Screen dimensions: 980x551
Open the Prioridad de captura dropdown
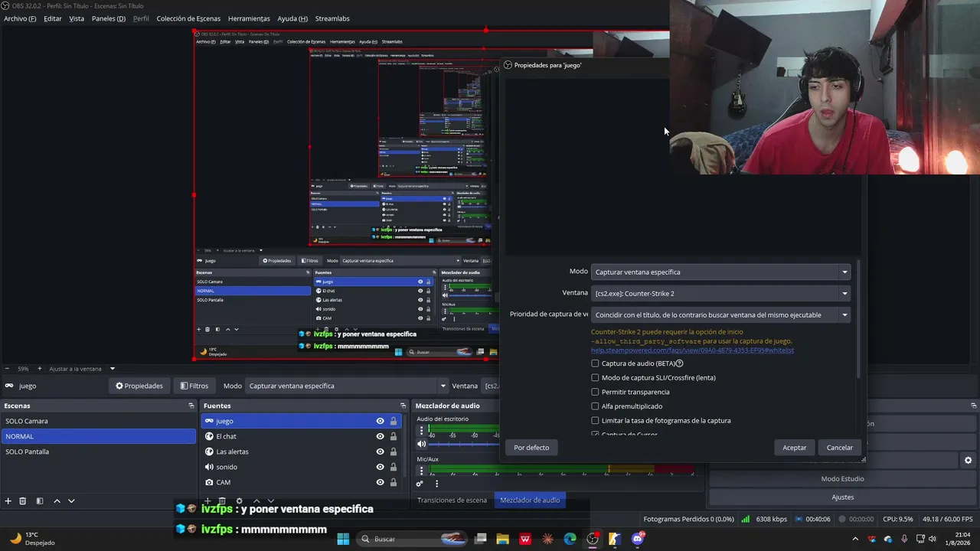tap(721, 315)
